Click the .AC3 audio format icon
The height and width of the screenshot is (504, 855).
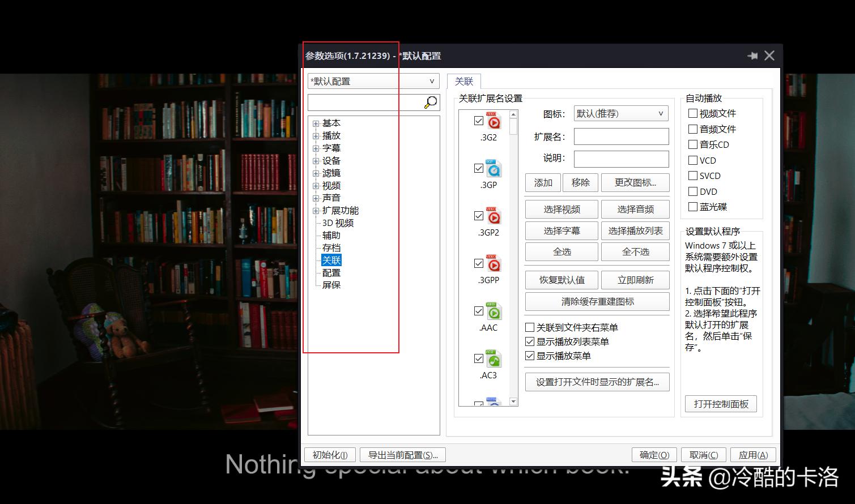click(x=494, y=358)
